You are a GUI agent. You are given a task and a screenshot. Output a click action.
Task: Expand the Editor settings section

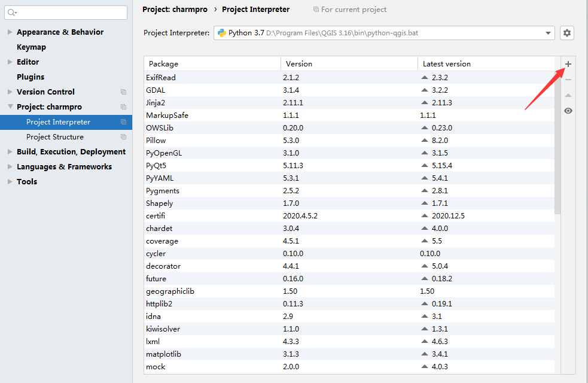point(10,62)
